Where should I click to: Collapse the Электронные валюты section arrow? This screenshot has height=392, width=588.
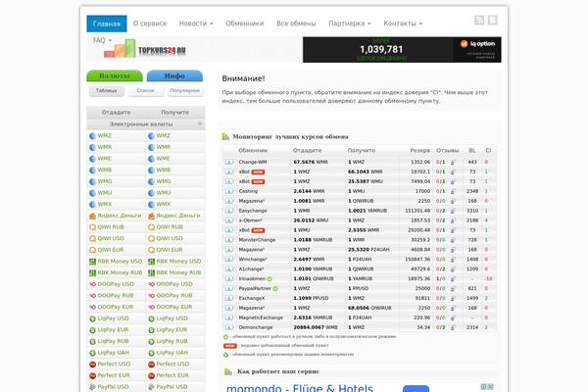[200, 123]
